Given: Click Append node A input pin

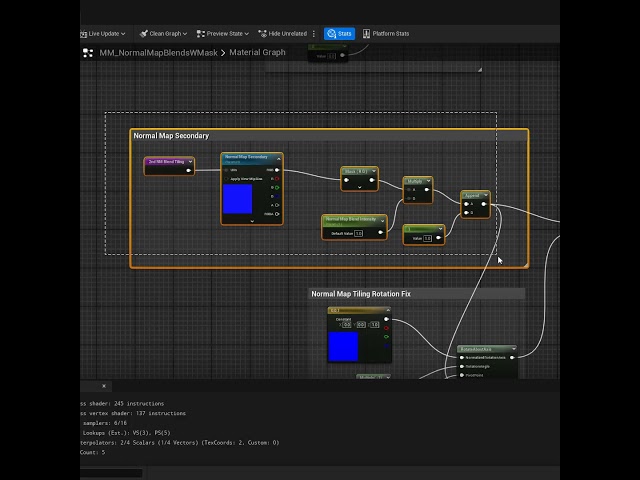Looking at the screenshot, I should pos(467,204).
